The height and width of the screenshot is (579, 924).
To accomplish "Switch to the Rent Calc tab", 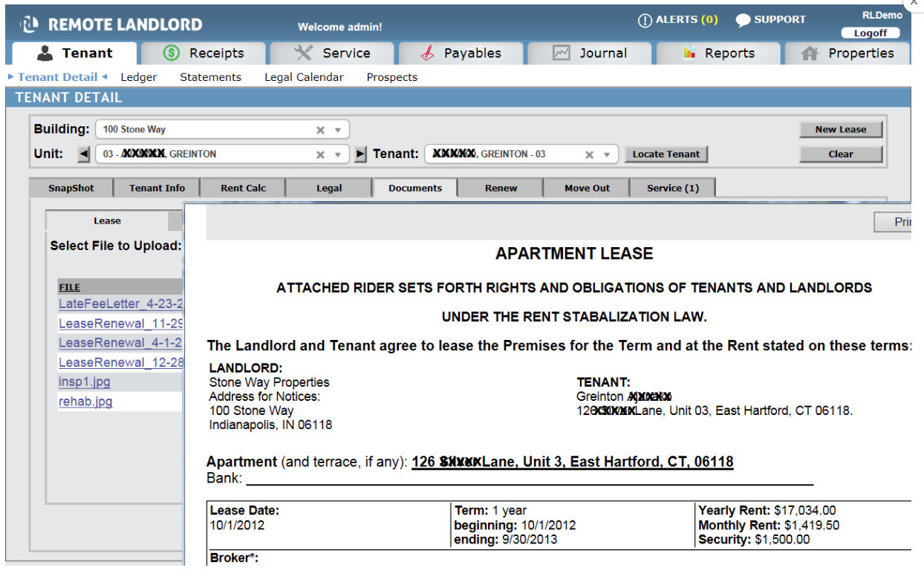I will 243,188.
